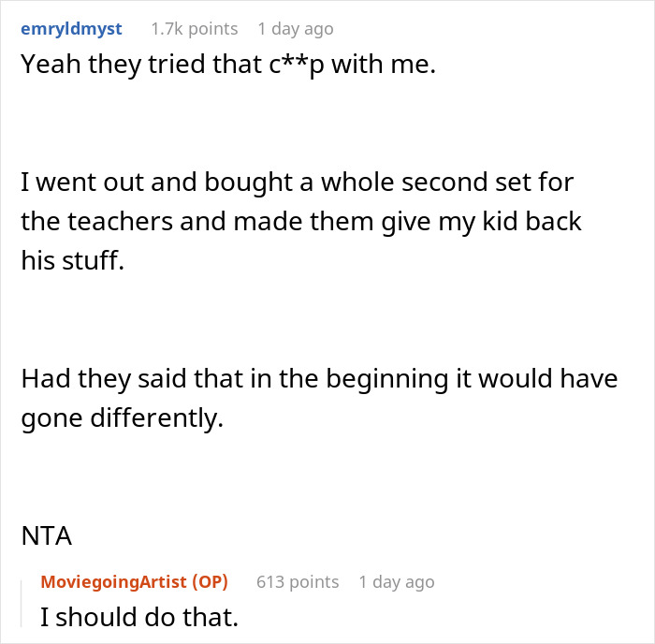This screenshot has height=644, width=655.
Task: Click the 613 points score
Action: pyautogui.click(x=298, y=582)
